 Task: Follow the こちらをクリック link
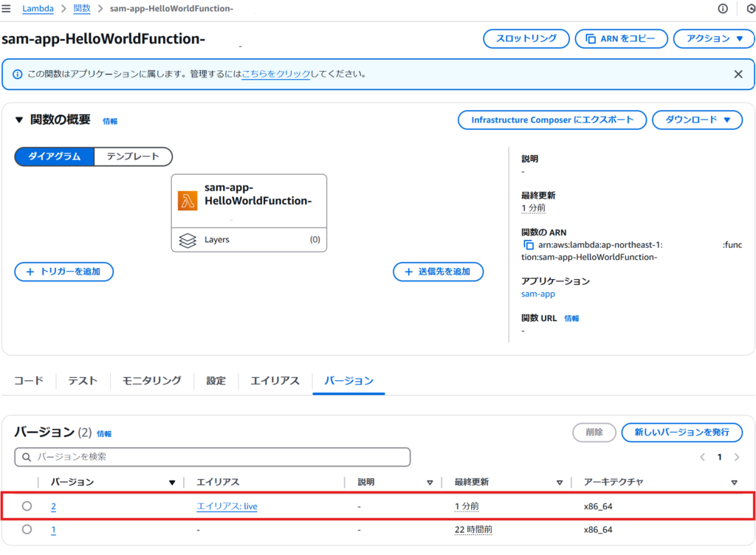click(x=276, y=75)
